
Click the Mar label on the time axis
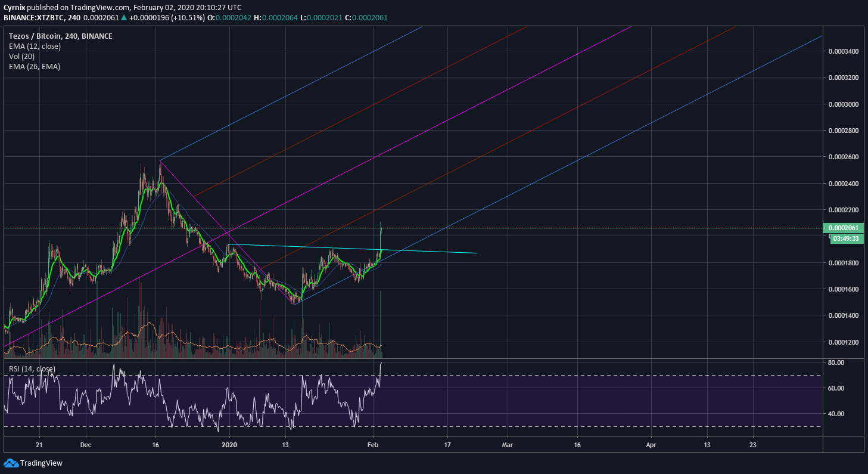[x=508, y=445]
